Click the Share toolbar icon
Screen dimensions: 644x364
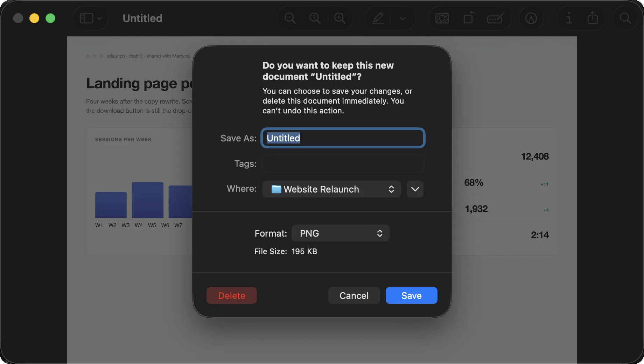[x=593, y=18]
